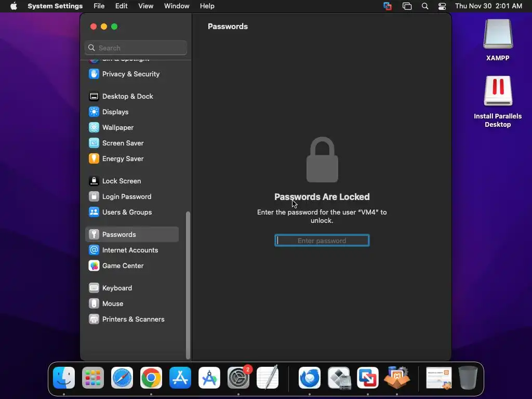Click the sidebar vertical scrollbar
This screenshot has width=532, height=399.
click(188, 285)
